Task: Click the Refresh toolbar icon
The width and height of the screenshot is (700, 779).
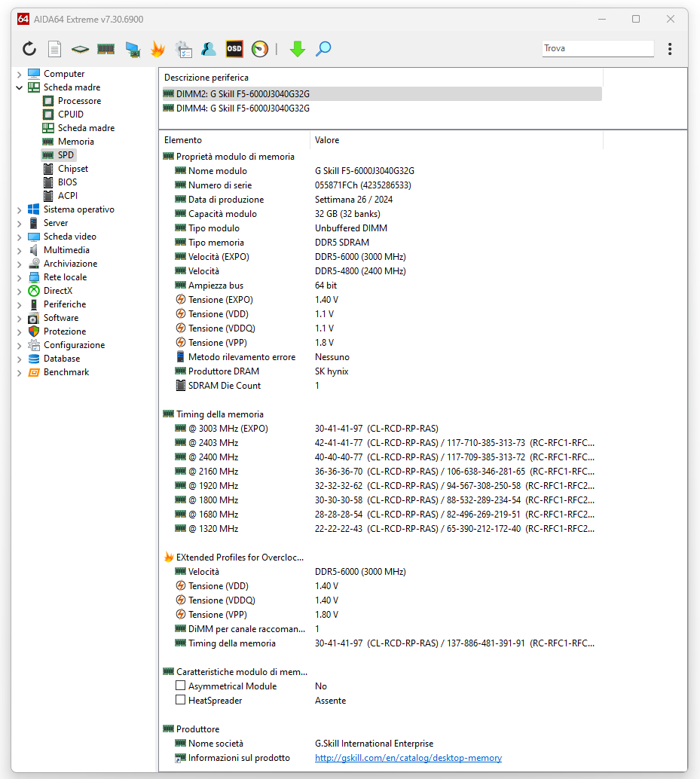Action: tap(29, 49)
